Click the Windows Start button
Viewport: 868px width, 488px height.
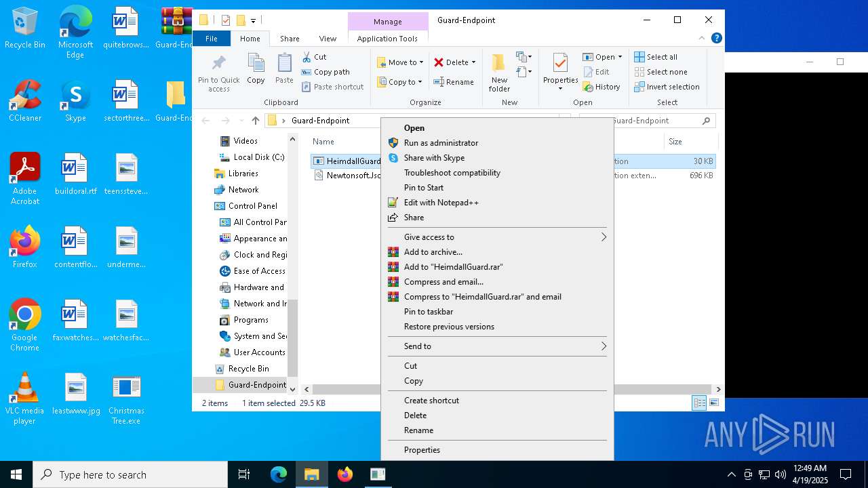pos(16,474)
